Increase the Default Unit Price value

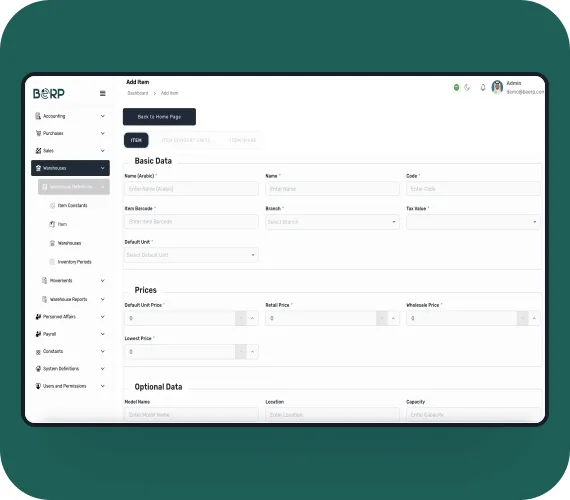pyautogui.click(x=252, y=318)
